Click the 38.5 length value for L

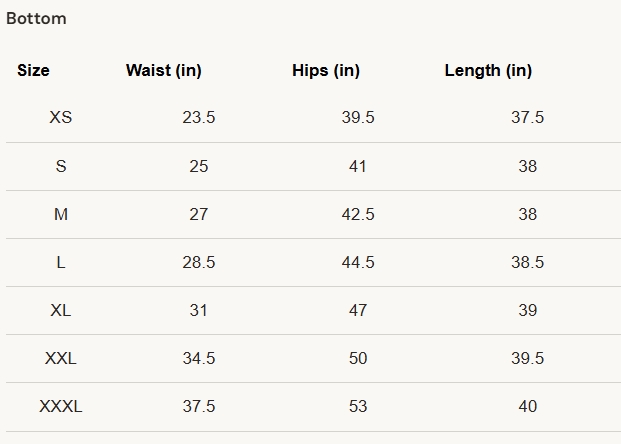pyautogui.click(x=528, y=262)
